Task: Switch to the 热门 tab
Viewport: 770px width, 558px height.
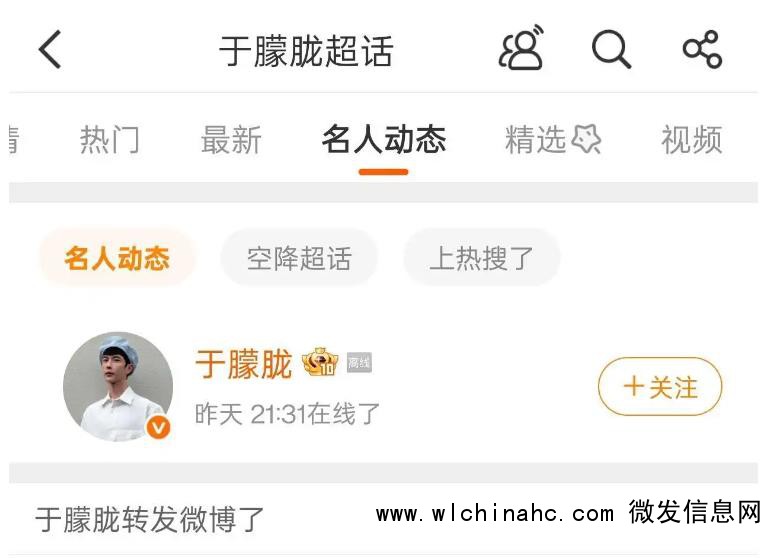Action: pos(110,140)
